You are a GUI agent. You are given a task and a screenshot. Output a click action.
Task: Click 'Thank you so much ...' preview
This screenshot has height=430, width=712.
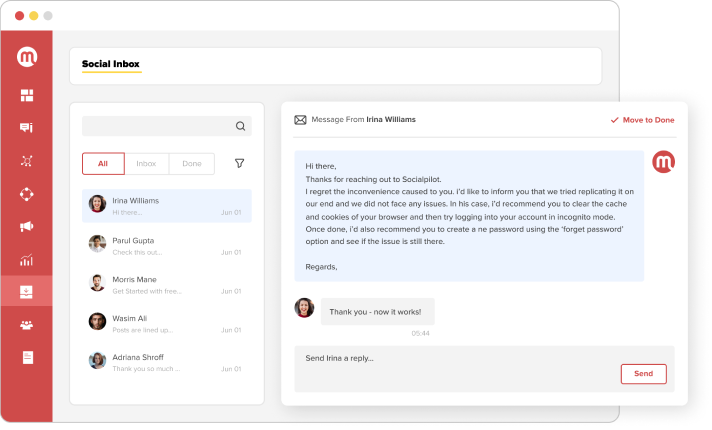pos(146,369)
